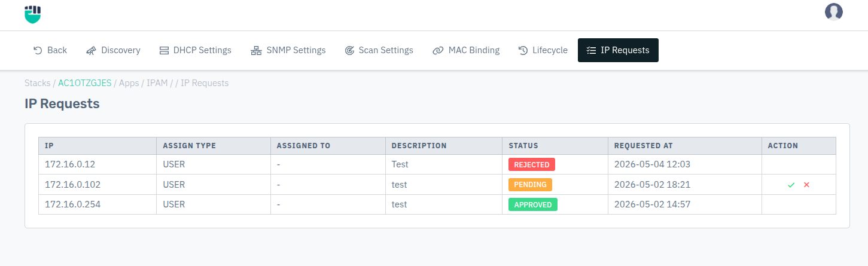Click the capitalized Test description of 172.16.0.12
Image resolution: width=868 pixels, height=266 pixels.
400,164
